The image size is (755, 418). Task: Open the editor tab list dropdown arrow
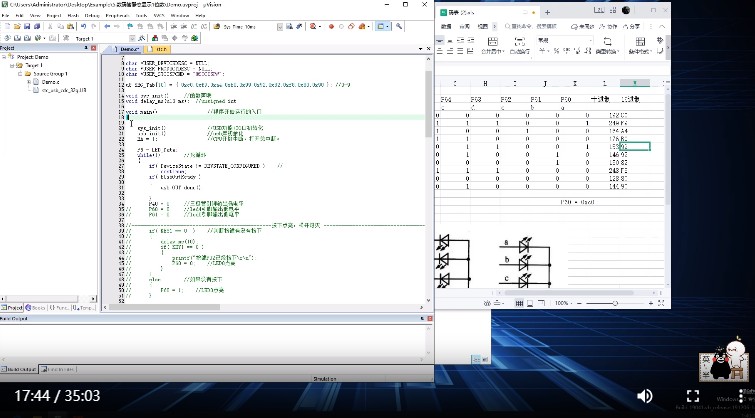click(420, 49)
